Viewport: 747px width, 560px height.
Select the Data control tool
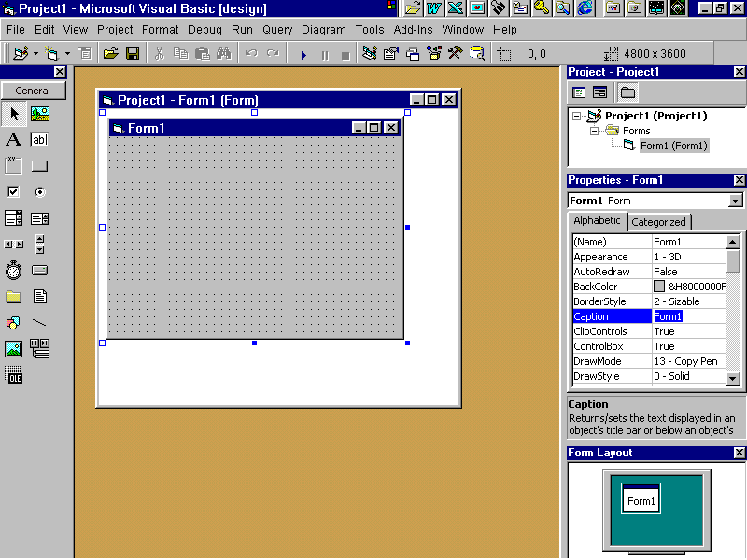pyautogui.click(x=39, y=349)
